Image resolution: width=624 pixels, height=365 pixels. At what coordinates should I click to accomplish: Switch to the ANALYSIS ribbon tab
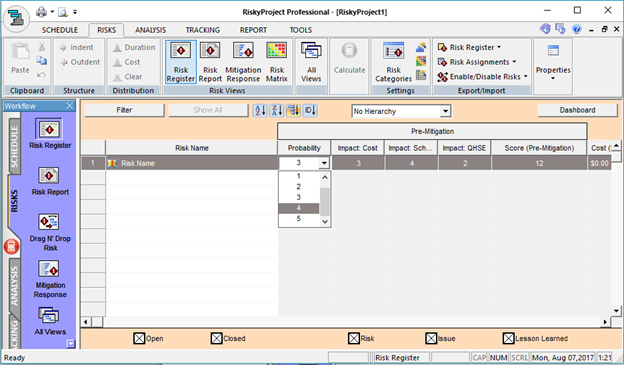point(150,30)
